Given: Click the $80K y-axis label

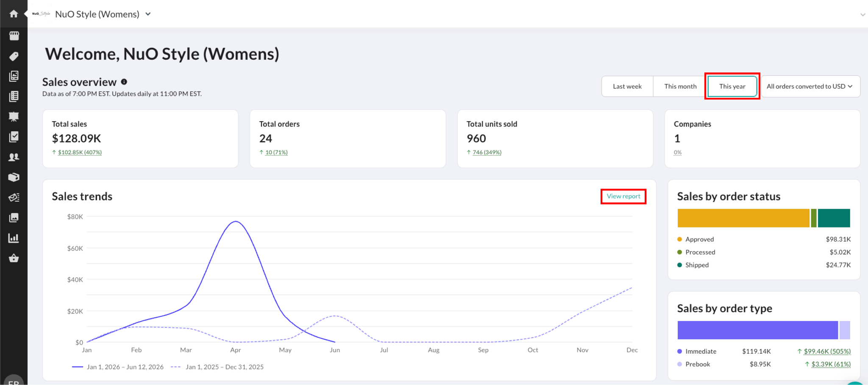Looking at the screenshot, I should coord(75,216).
